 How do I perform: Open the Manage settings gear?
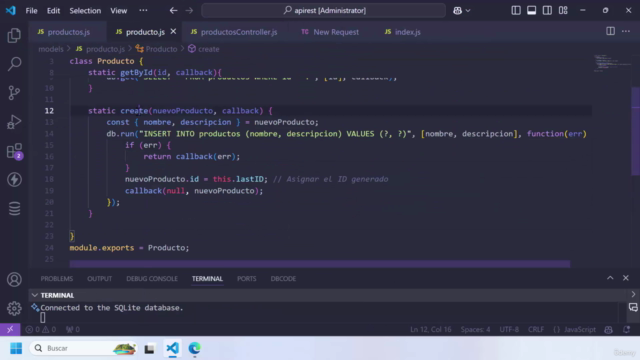tap(14, 308)
